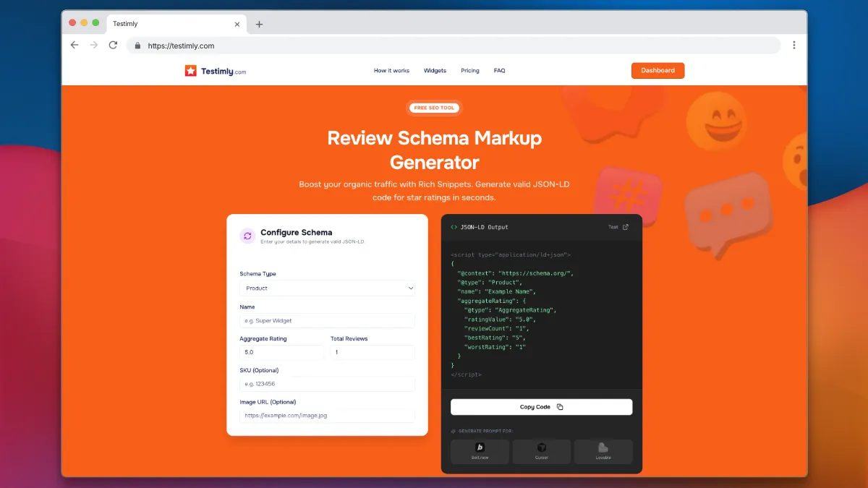Go to the Pricing page
868x488 pixels.
click(x=470, y=71)
